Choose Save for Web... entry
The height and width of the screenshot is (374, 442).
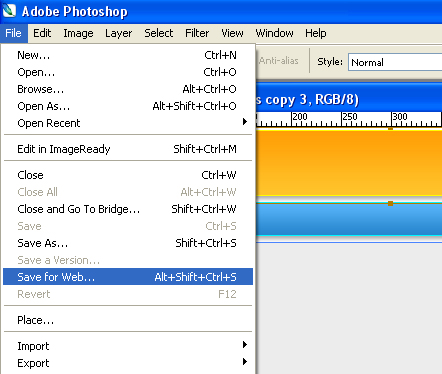(x=128, y=277)
